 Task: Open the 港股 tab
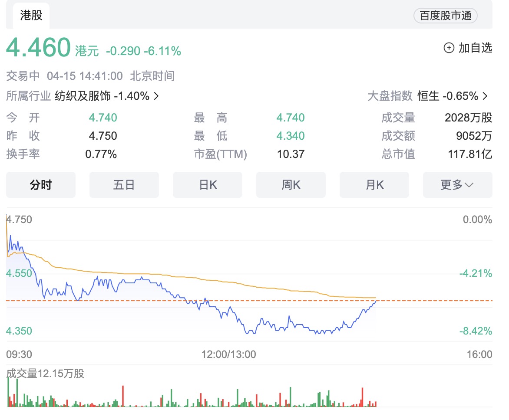[x=31, y=16]
